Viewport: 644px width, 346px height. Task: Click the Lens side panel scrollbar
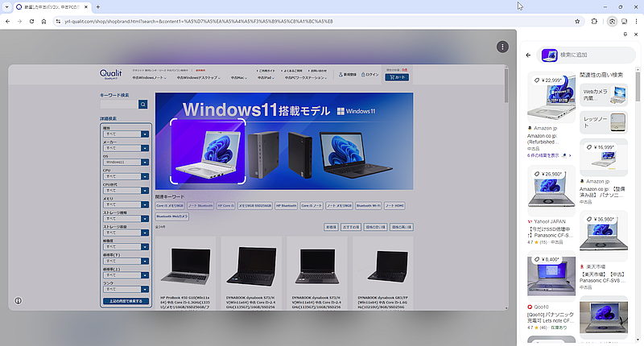click(638, 87)
